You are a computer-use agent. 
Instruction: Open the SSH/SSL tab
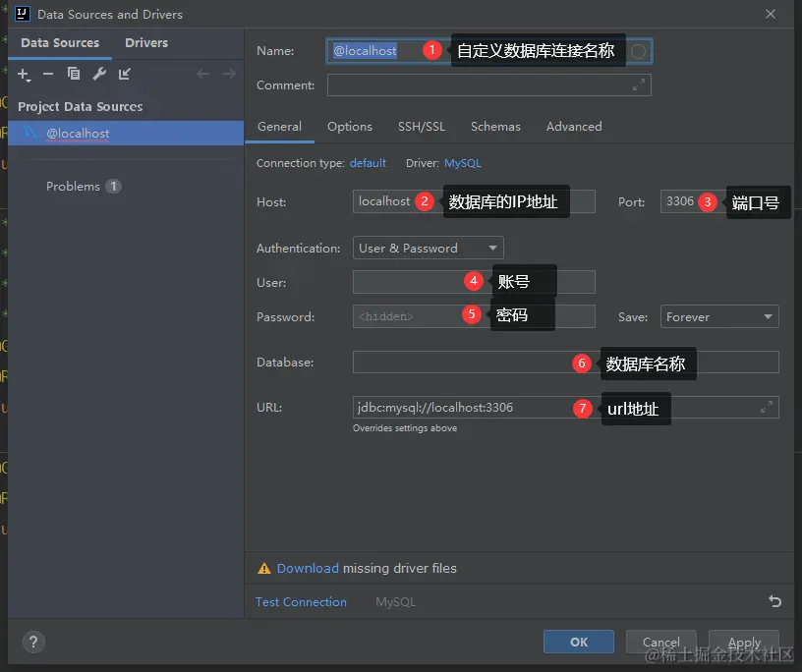point(422,127)
